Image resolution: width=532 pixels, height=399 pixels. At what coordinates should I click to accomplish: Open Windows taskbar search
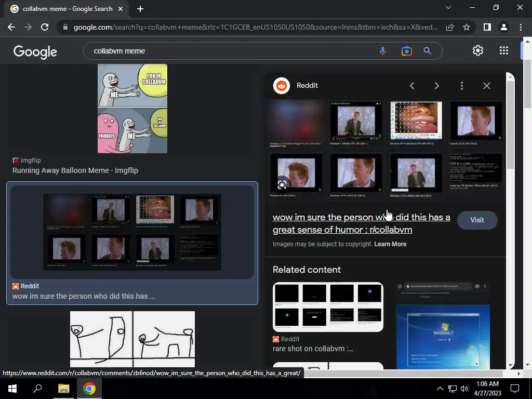click(x=37, y=389)
